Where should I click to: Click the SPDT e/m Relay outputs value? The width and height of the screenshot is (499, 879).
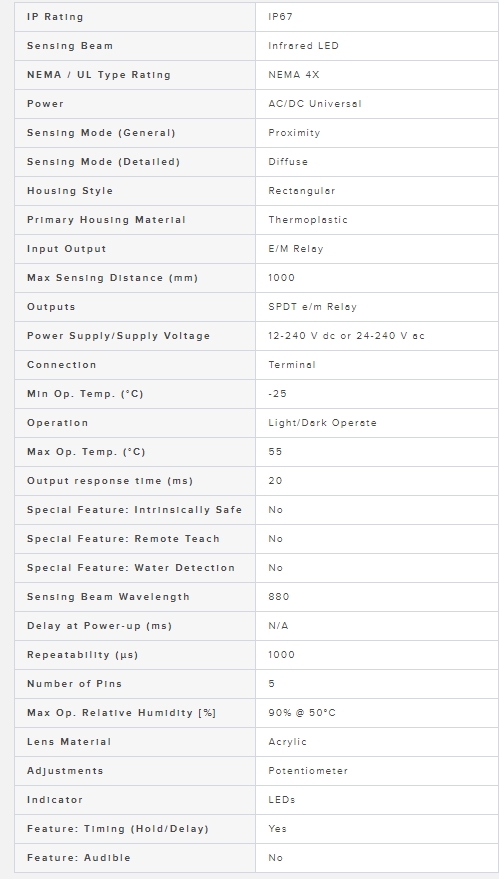[x=312, y=307]
